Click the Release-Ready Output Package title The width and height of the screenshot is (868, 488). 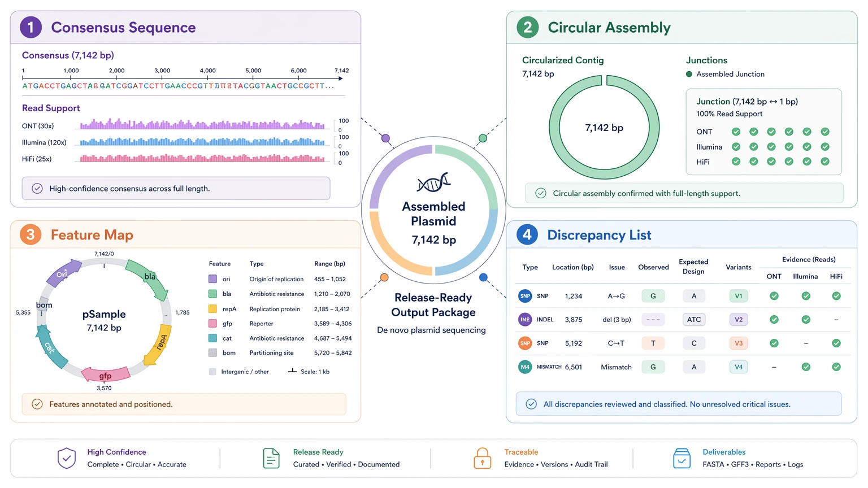coord(433,305)
